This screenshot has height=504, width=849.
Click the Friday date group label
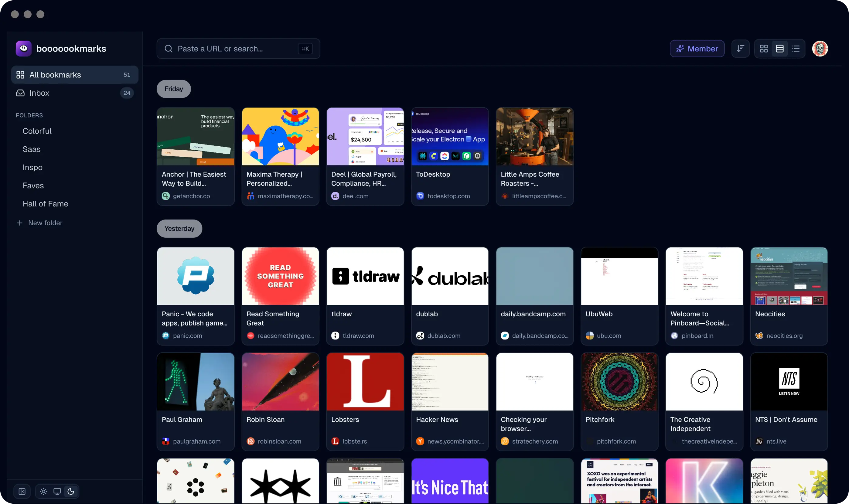(174, 89)
